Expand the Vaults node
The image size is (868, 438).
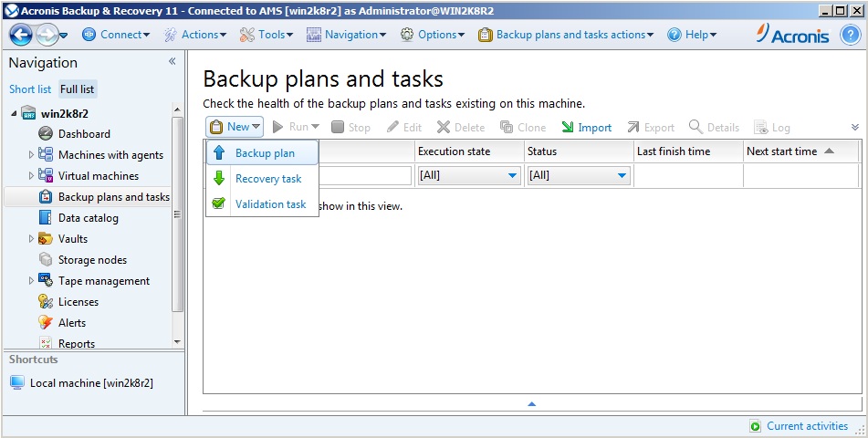point(31,239)
